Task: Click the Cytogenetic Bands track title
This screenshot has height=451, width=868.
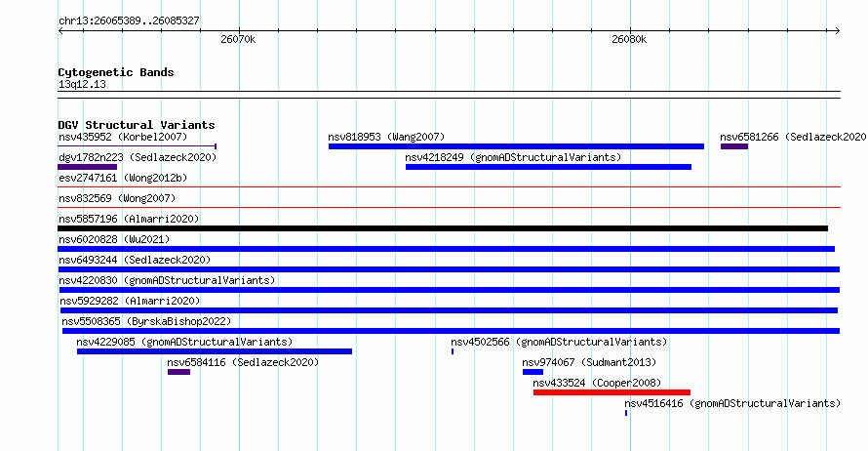Action: [x=116, y=72]
